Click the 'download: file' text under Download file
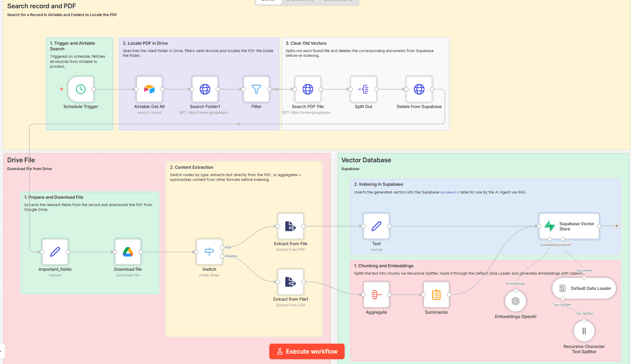631x364 pixels. (128, 275)
